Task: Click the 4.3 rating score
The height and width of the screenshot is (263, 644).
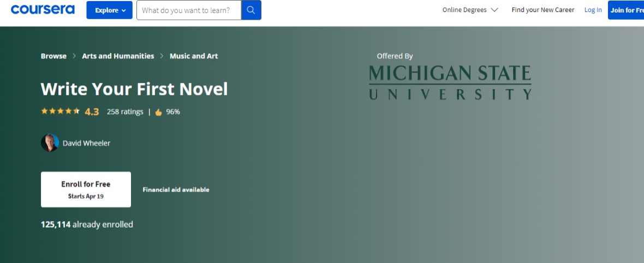Action: point(92,112)
